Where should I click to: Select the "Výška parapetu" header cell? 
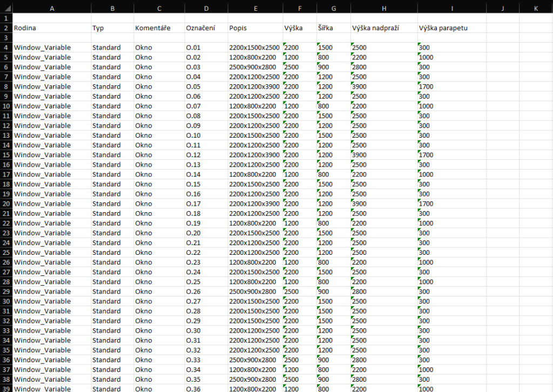click(451, 28)
